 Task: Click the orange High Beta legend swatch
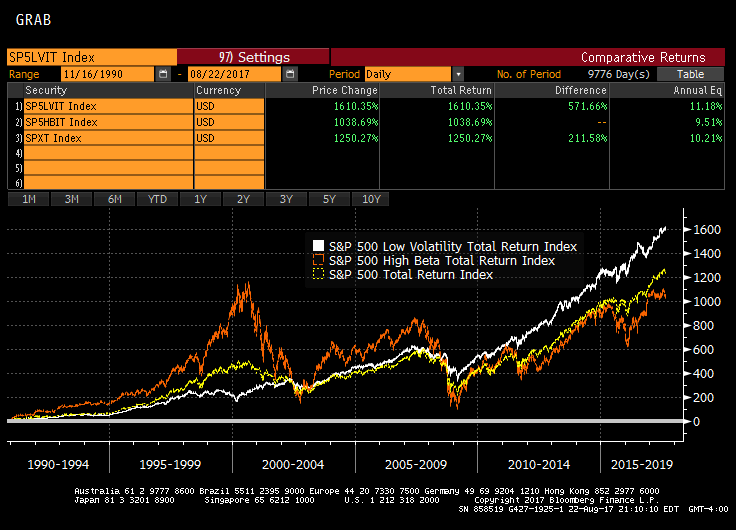tap(318, 260)
